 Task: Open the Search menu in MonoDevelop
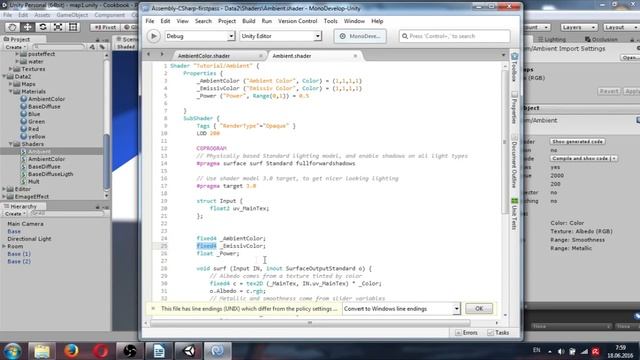pos(203,21)
